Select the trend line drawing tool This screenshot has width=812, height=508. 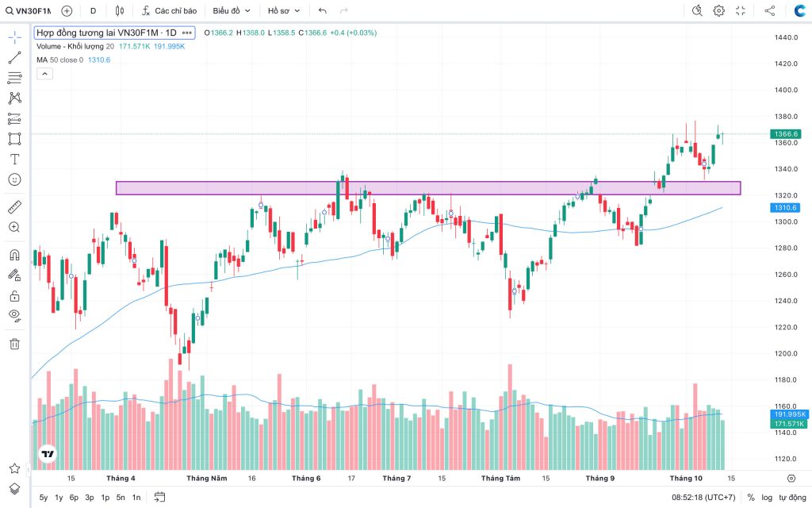tap(14, 58)
